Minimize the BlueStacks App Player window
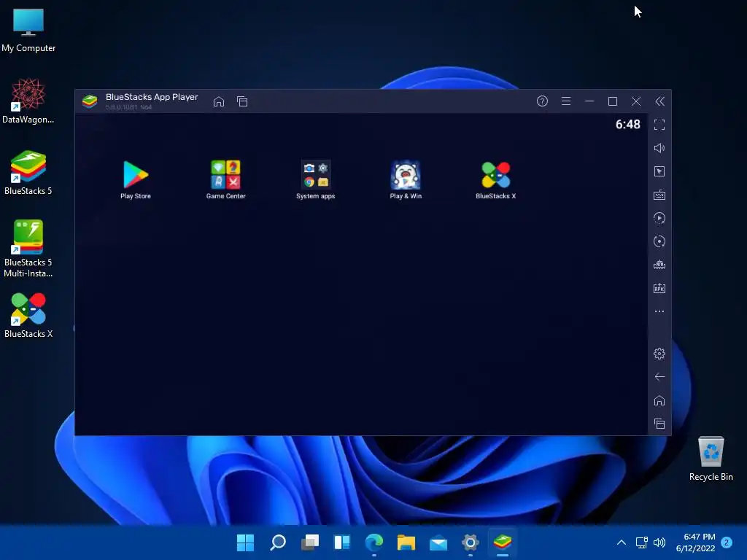 point(589,101)
